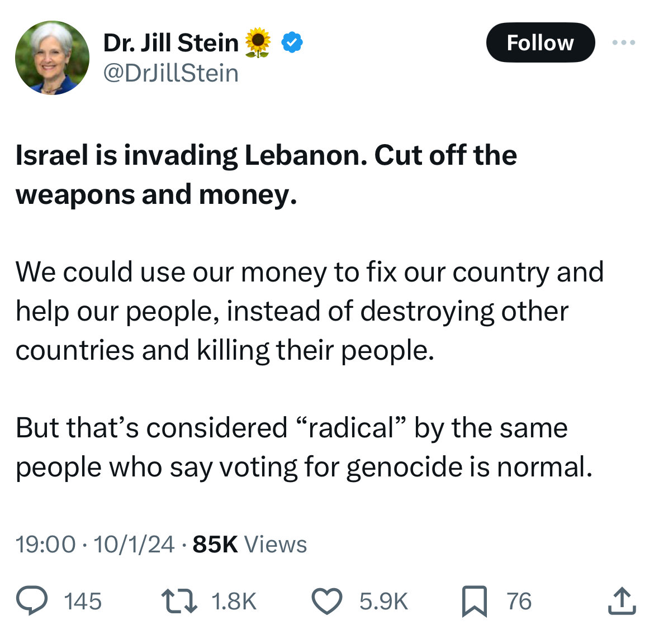Click the Follow button

tap(540, 42)
